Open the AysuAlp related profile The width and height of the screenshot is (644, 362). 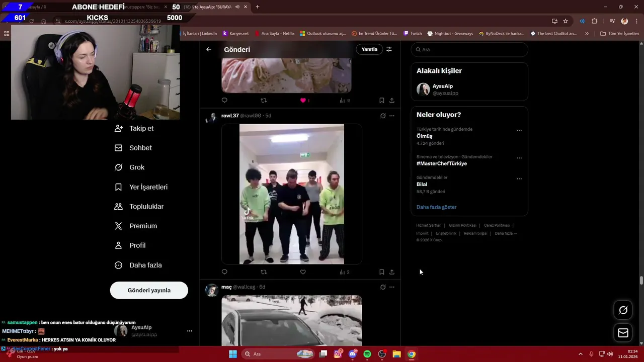coord(469,89)
